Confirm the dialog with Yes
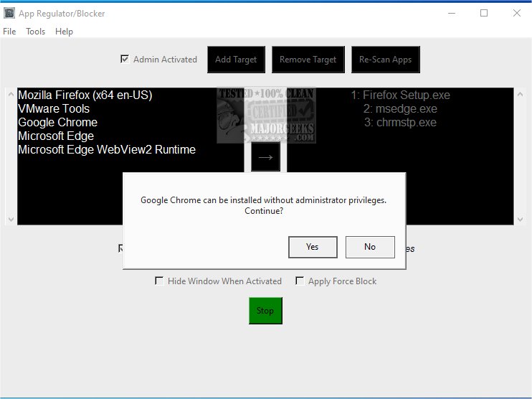Image resolution: width=532 pixels, height=399 pixels. 313,247
